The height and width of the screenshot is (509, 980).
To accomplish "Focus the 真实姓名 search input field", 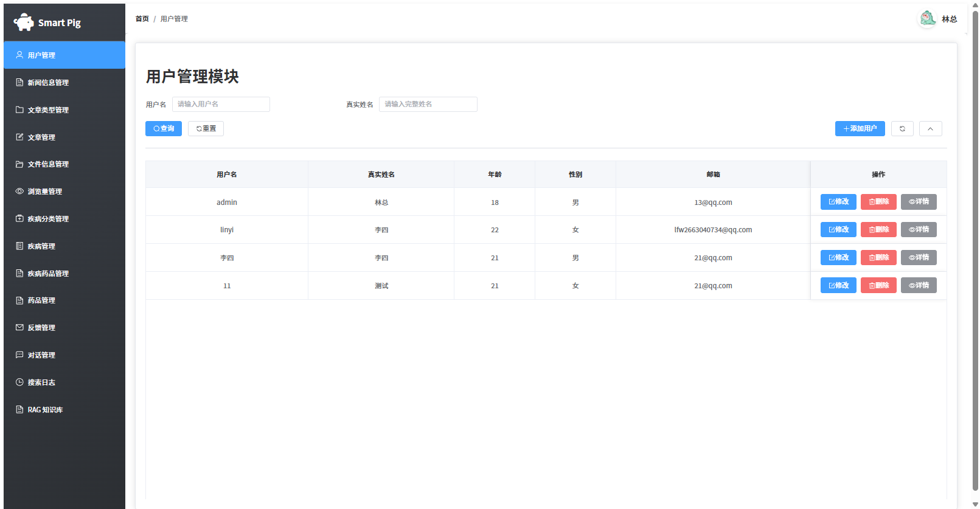I will tap(428, 104).
